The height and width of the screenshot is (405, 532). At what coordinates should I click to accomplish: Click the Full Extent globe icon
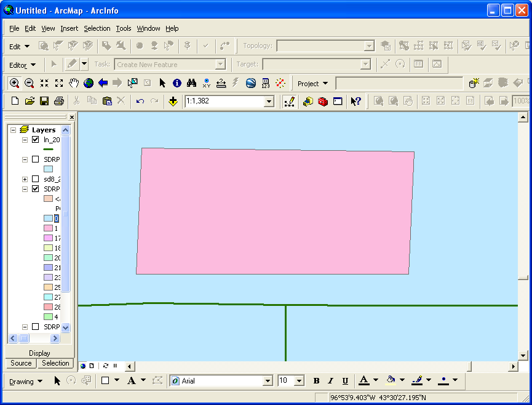[x=89, y=83]
